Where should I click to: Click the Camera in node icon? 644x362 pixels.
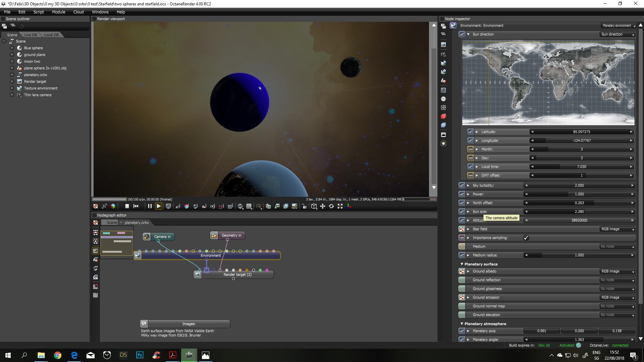147,237
